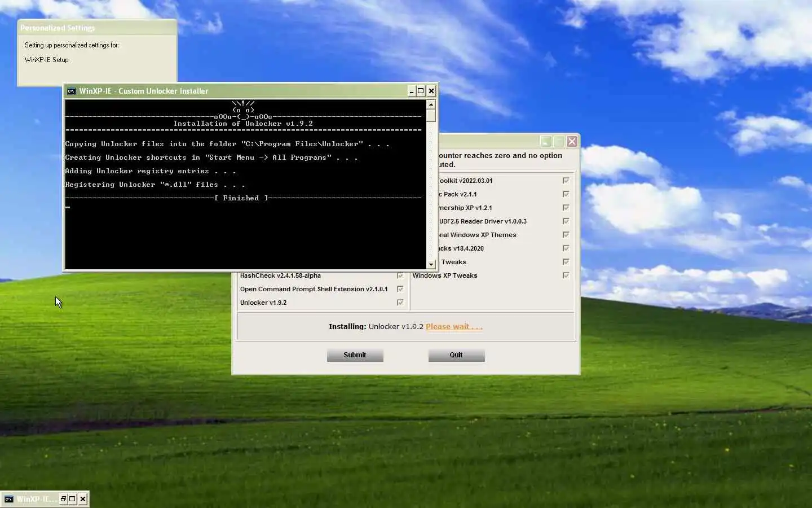Viewport: 812px width, 508px height.
Task: Click the 'Unlocker v1.9.2' list entry text
Action: point(263,303)
